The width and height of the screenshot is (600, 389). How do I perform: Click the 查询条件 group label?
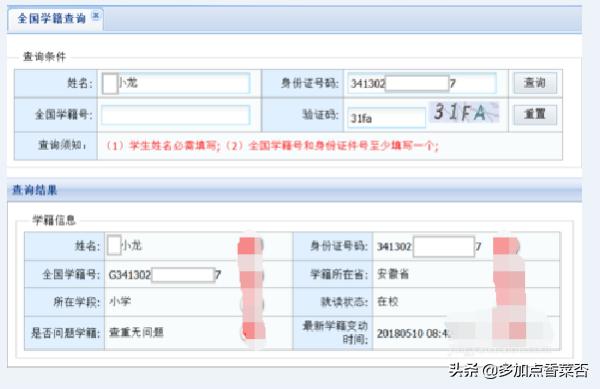coord(44,57)
